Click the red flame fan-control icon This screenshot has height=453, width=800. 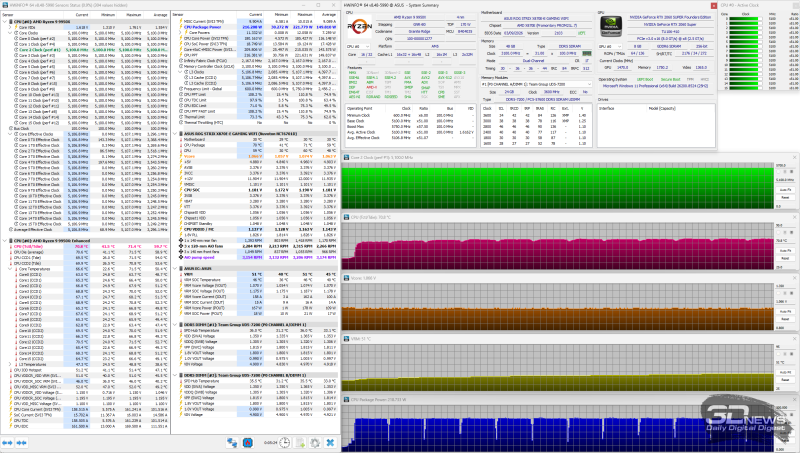pos(247,443)
